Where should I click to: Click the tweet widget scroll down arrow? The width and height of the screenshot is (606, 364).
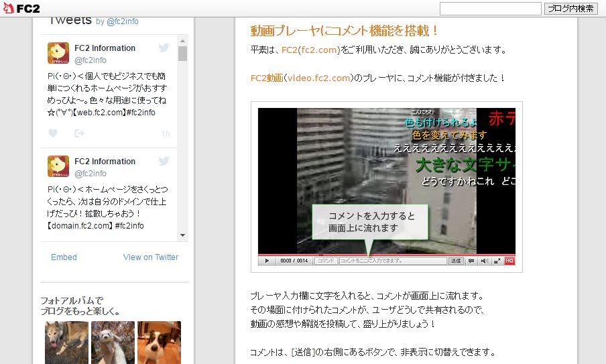coord(183,235)
